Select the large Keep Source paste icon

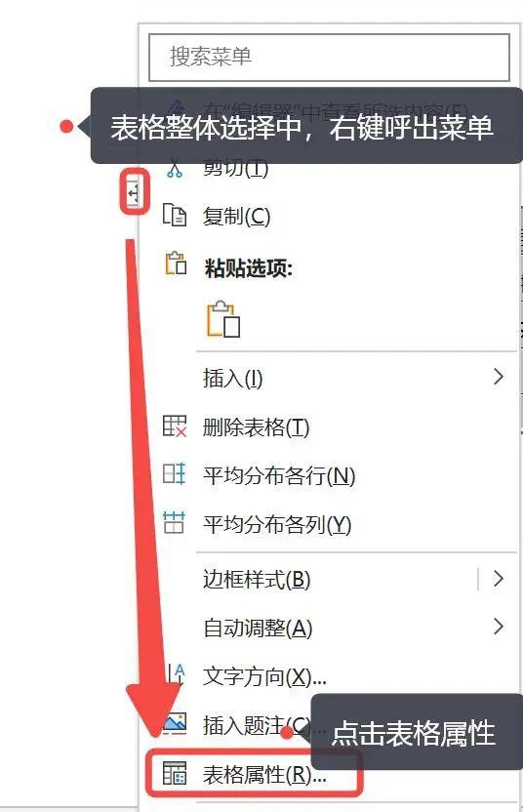(x=223, y=318)
